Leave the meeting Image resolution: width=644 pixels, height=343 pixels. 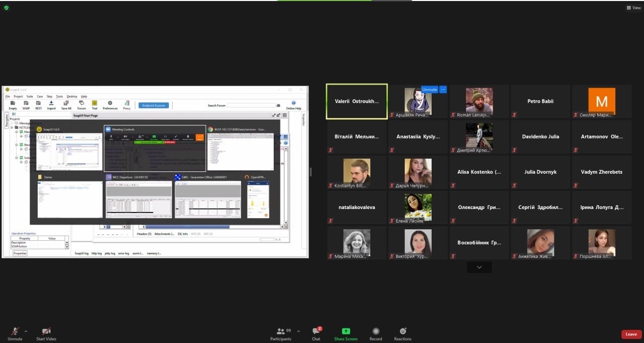point(631,334)
